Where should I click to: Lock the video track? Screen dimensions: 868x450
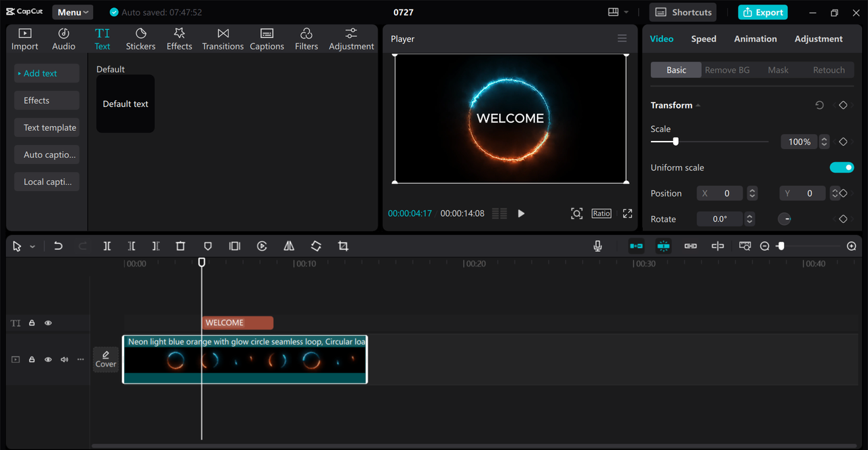pyautogui.click(x=32, y=359)
